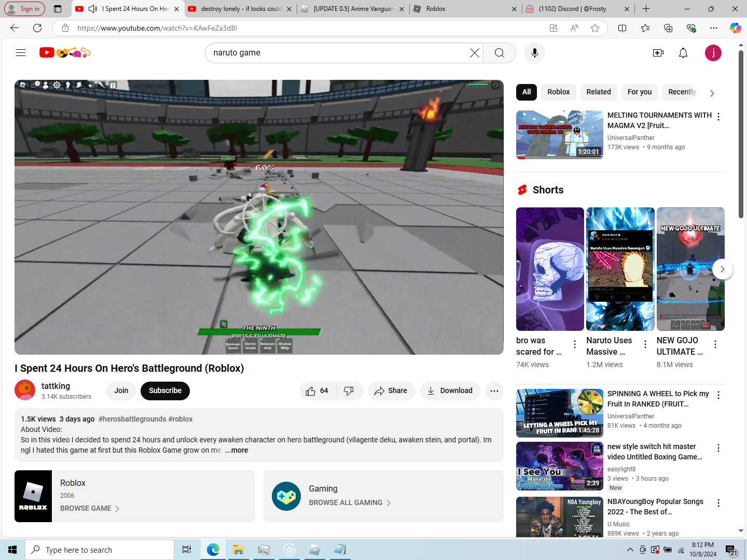Viewport: 747px width, 560px height.
Task: Select the For you filter chip
Action: tap(640, 92)
